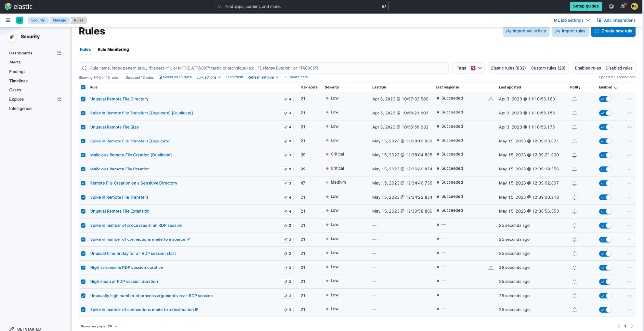Click tags badge for Unusual Remote File Directory
The image size is (644, 331).
(287, 99)
